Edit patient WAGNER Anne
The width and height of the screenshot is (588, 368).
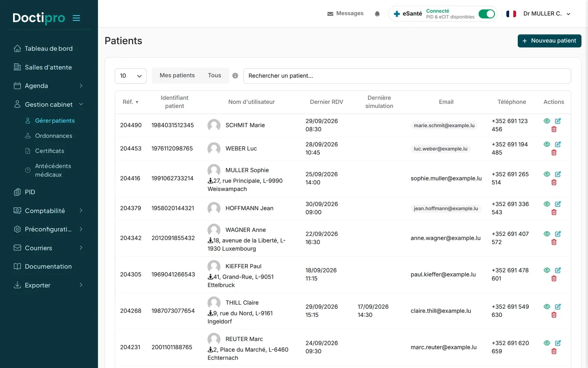558,234
